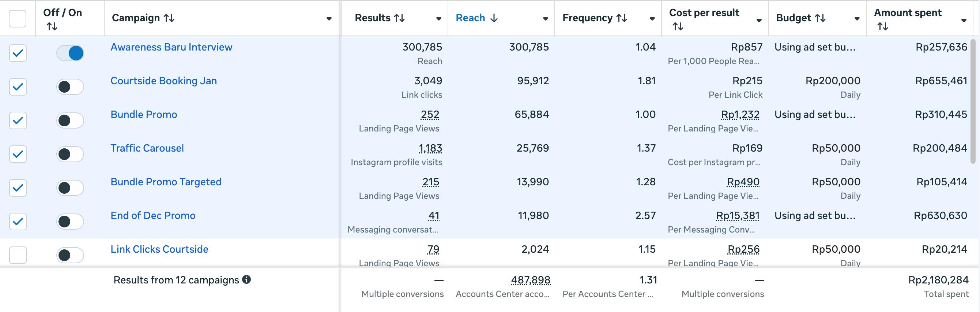Image resolution: width=980 pixels, height=312 pixels.
Task: Open the Bundle Promo Targeted campaign link
Action: pos(166,182)
